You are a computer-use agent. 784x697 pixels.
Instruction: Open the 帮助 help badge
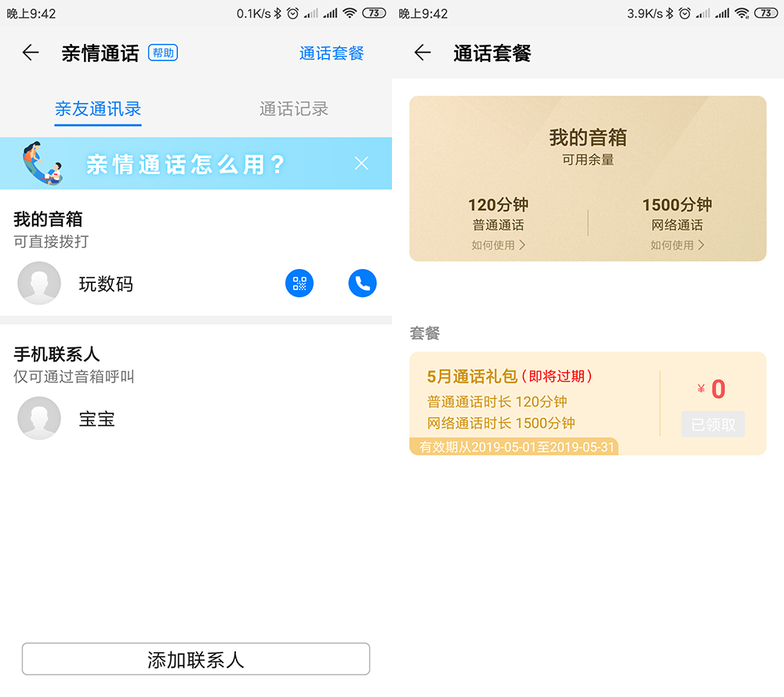[163, 53]
